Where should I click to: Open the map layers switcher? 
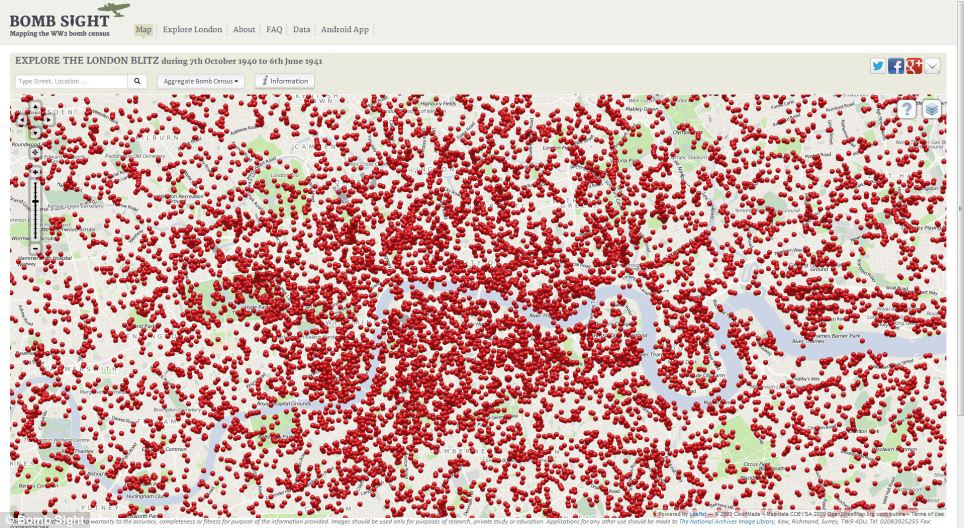(932, 109)
